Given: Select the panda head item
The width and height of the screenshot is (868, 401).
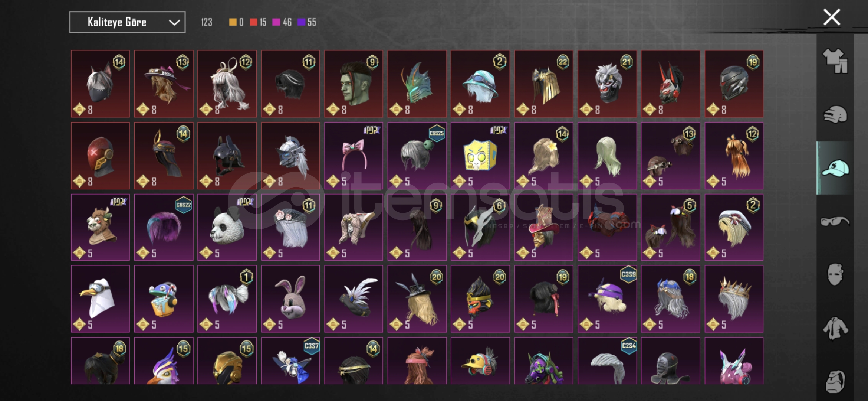Looking at the screenshot, I should 227,227.
